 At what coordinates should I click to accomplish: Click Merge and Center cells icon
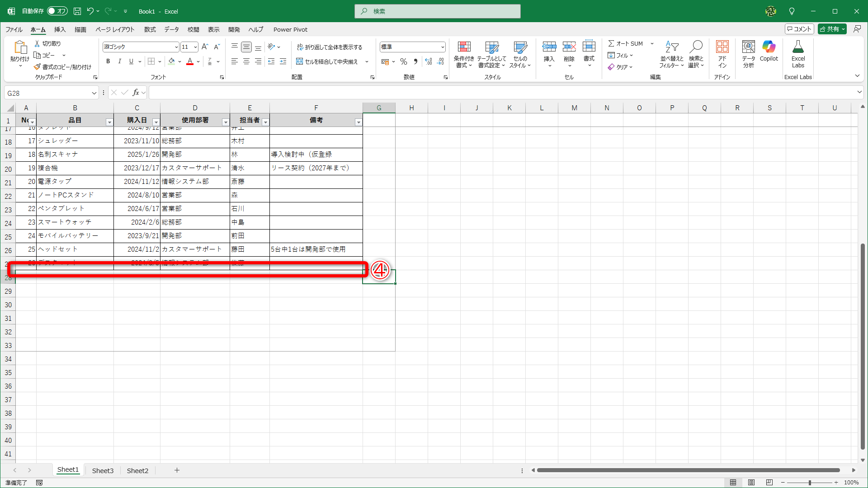coord(299,61)
